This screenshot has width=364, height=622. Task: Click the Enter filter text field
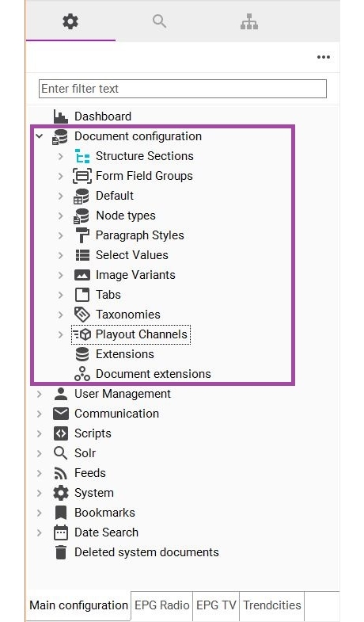[x=183, y=89]
